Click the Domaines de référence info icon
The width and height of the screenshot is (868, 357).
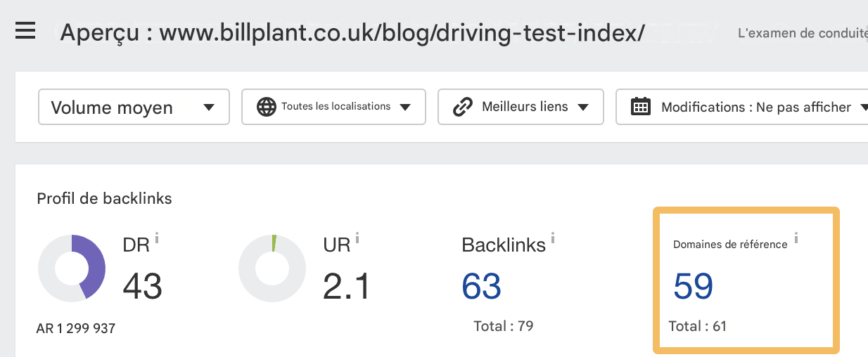coord(796,238)
